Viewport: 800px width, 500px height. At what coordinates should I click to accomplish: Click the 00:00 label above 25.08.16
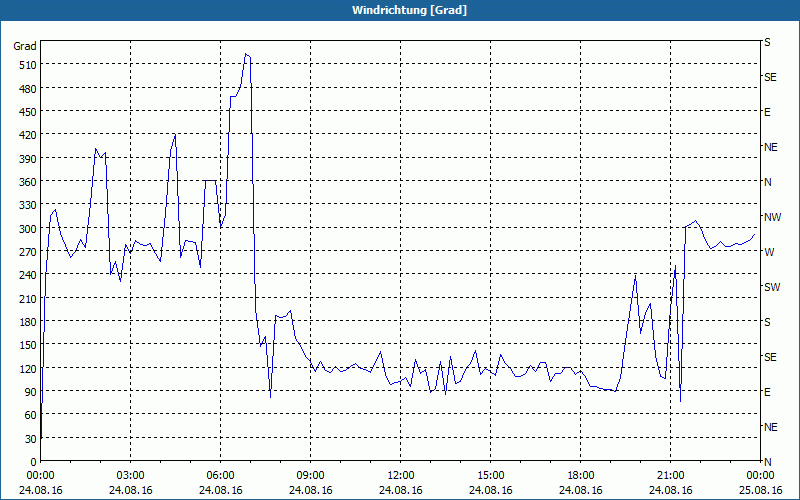pyautogui.click(x=760, y=476)
